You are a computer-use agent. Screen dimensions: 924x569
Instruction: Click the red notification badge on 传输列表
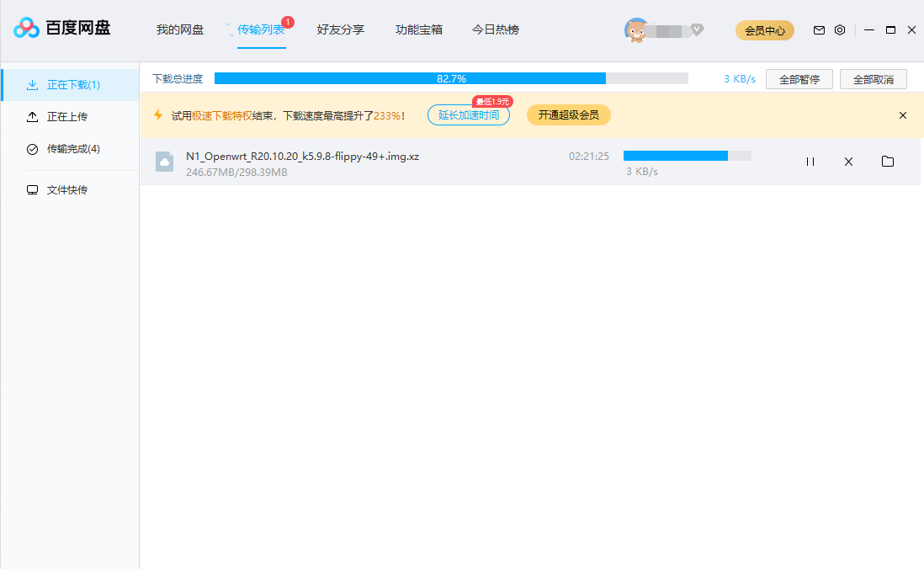pos(288,23)
